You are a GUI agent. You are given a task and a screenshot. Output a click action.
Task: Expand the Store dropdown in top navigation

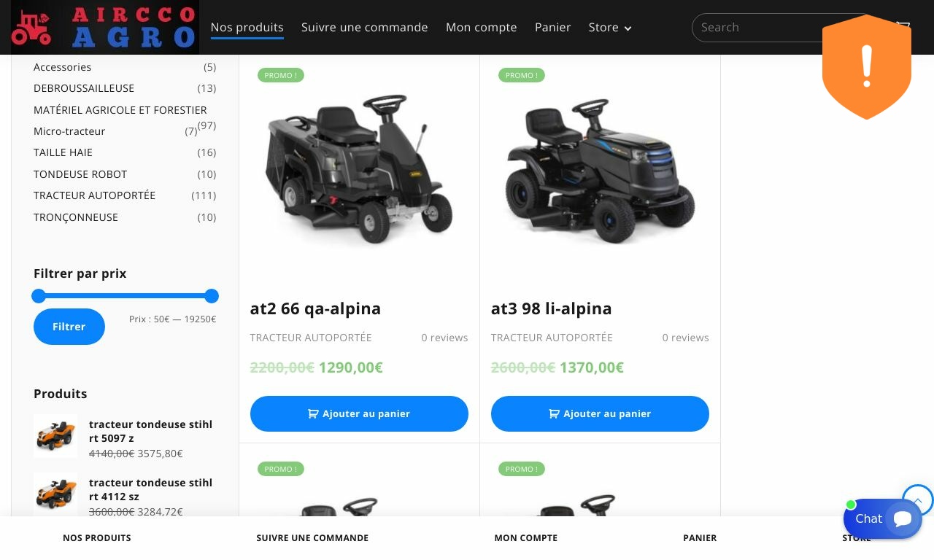[610, 28]
